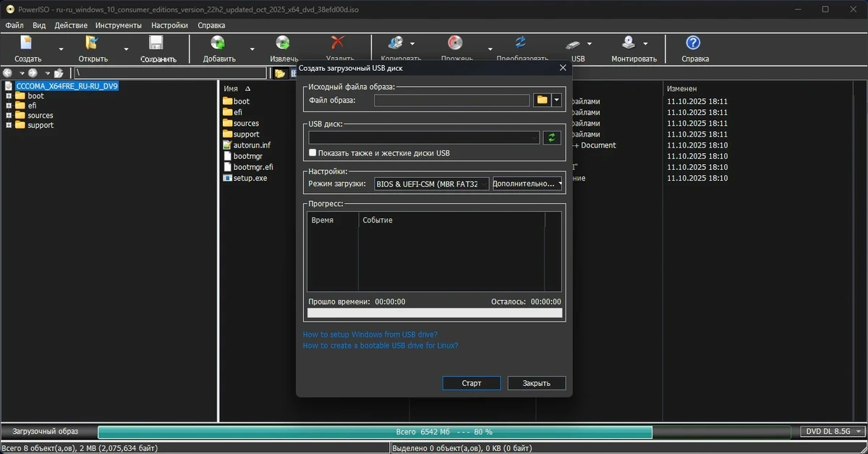Click the USB drive toolbar icon
This screenshot has width=868, height=454.
(x=574, y=43)
